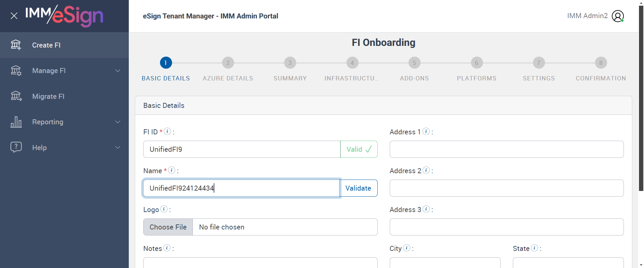The image size is (644, 268).
Task: Go to step 2 Azure Details
Action: coord(228,63)
